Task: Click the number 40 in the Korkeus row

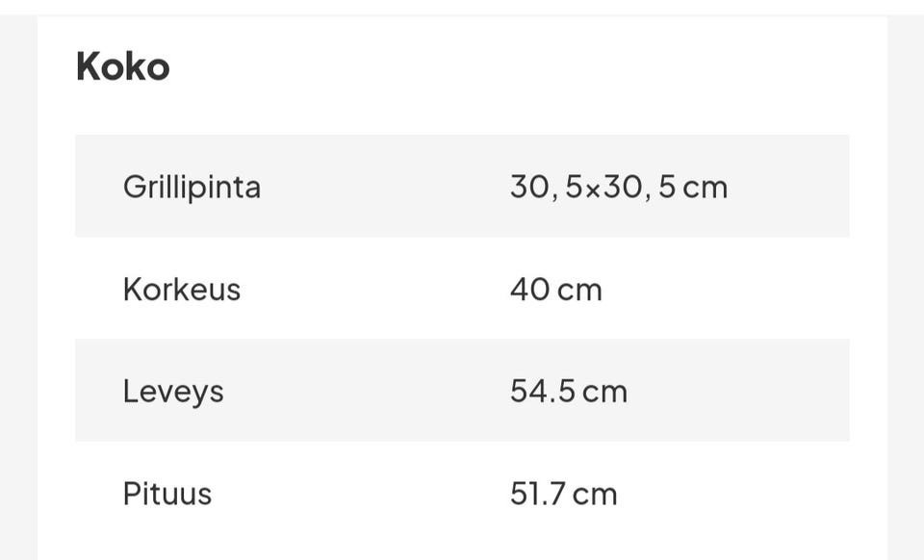Action: pyautogui.click(x=530, y=289)
